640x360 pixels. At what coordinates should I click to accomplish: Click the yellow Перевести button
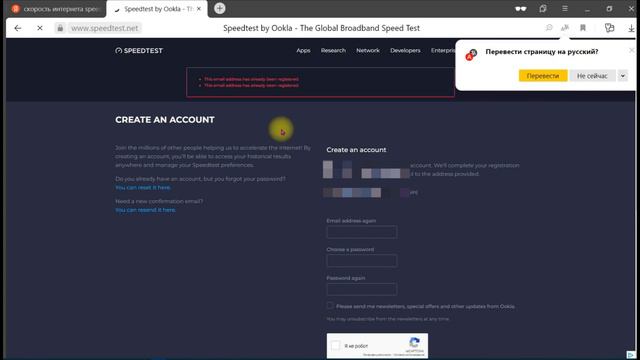[x=543, y=76]
